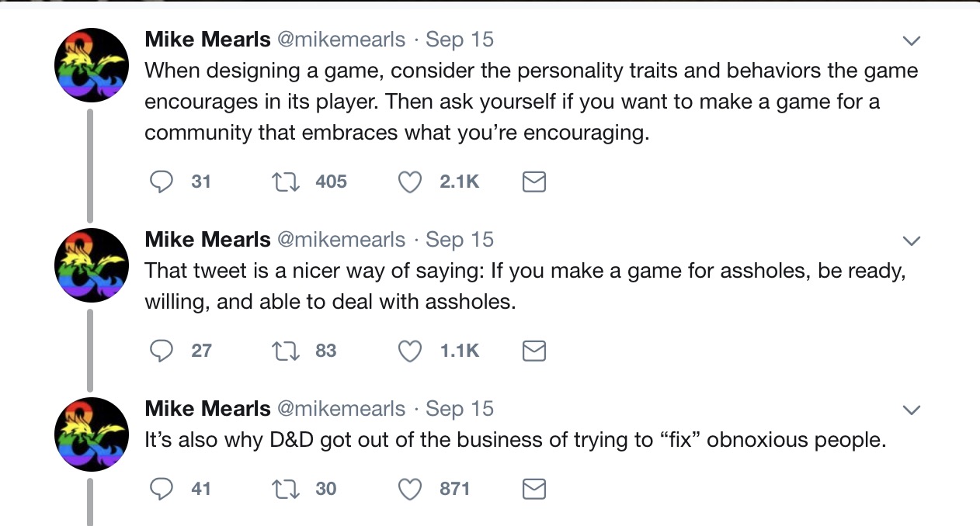
Task: Open the Sep 15 timestamp of third tweet
Action: [460, 409]
